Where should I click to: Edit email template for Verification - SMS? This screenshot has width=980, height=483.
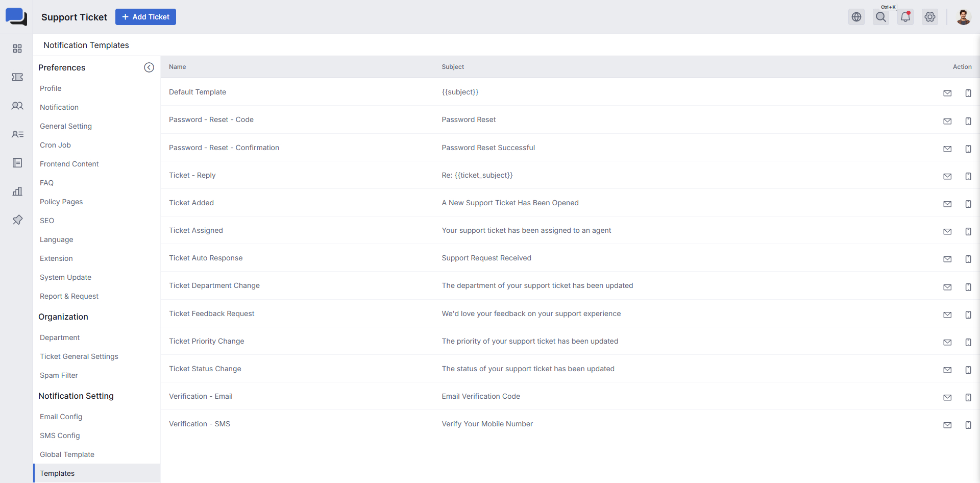[x=947, y=425]
